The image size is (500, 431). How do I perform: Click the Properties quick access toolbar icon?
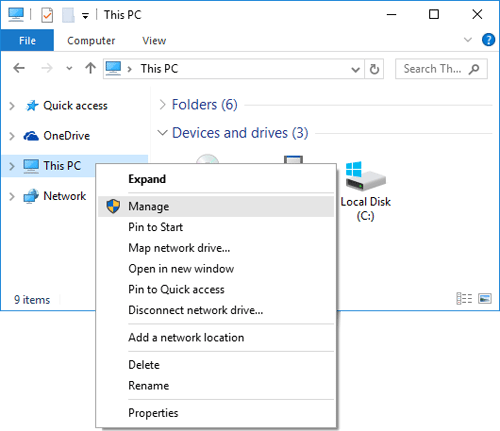click(x=47, y=15)
